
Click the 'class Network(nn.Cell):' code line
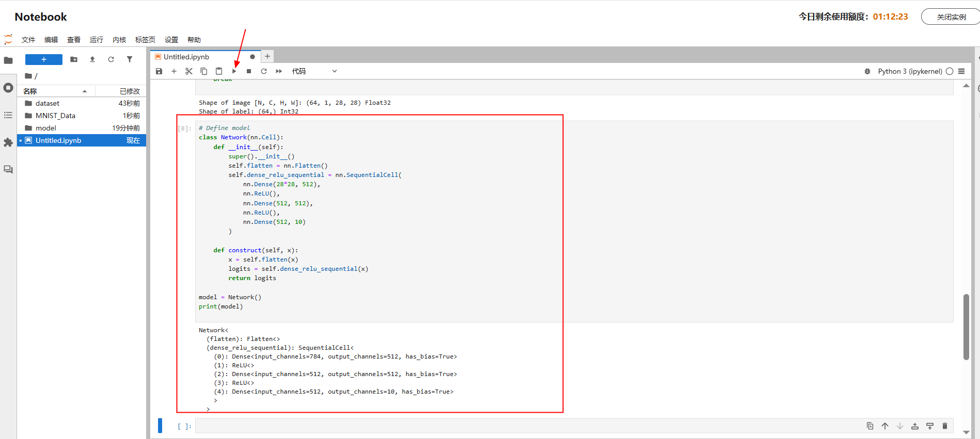tap(241, 137)
